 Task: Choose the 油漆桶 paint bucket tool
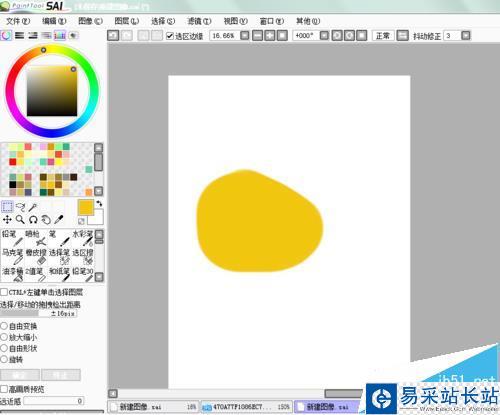click(x=13, y=275)
